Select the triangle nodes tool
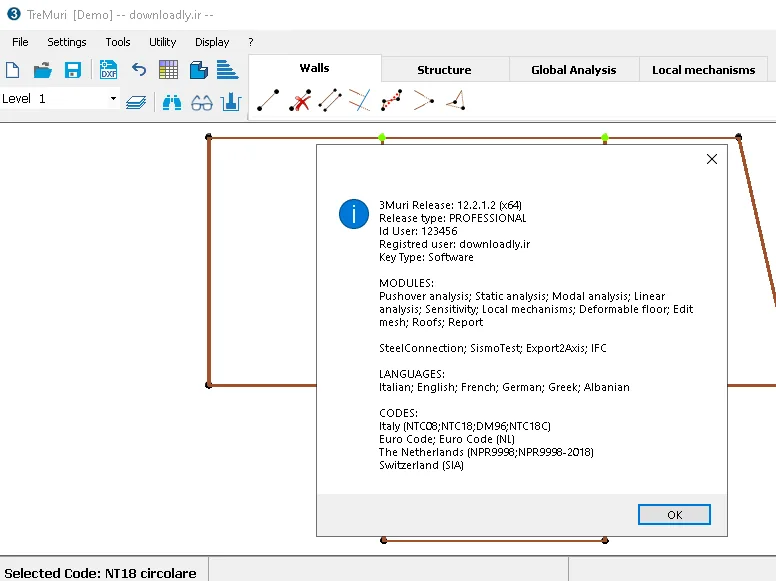Image resolution: width=776 pixels, height=581 pixels. [456, 100]
